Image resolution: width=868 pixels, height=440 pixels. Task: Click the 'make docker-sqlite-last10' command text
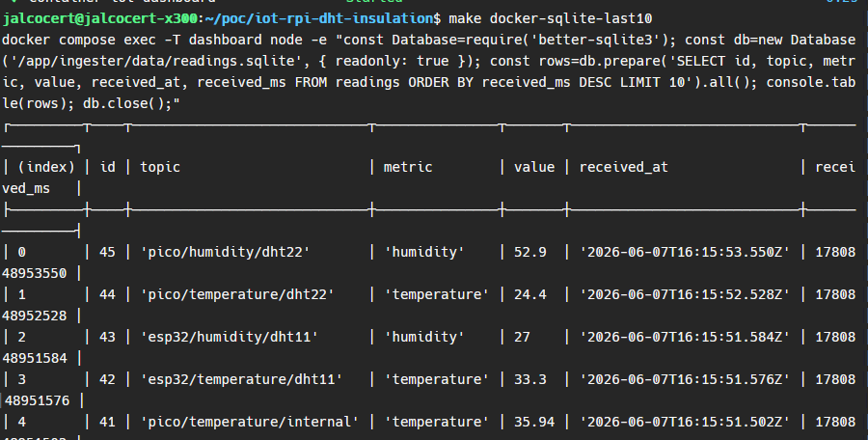pyautogui.click(x=551, y=19)
